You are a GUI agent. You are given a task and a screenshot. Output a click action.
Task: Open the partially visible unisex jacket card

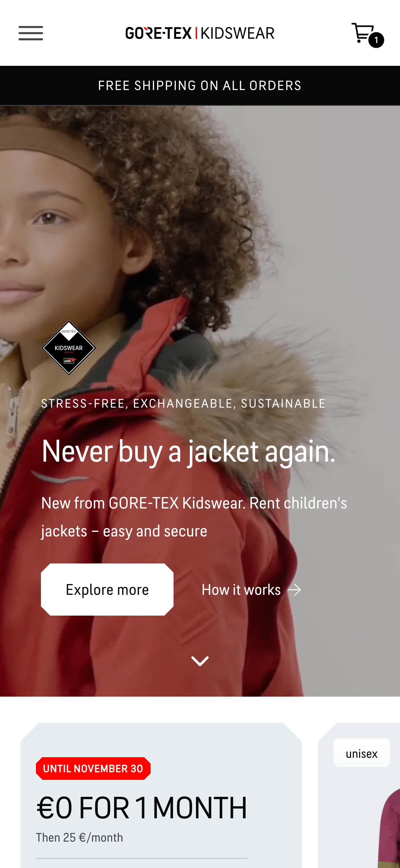pos(359,795)
